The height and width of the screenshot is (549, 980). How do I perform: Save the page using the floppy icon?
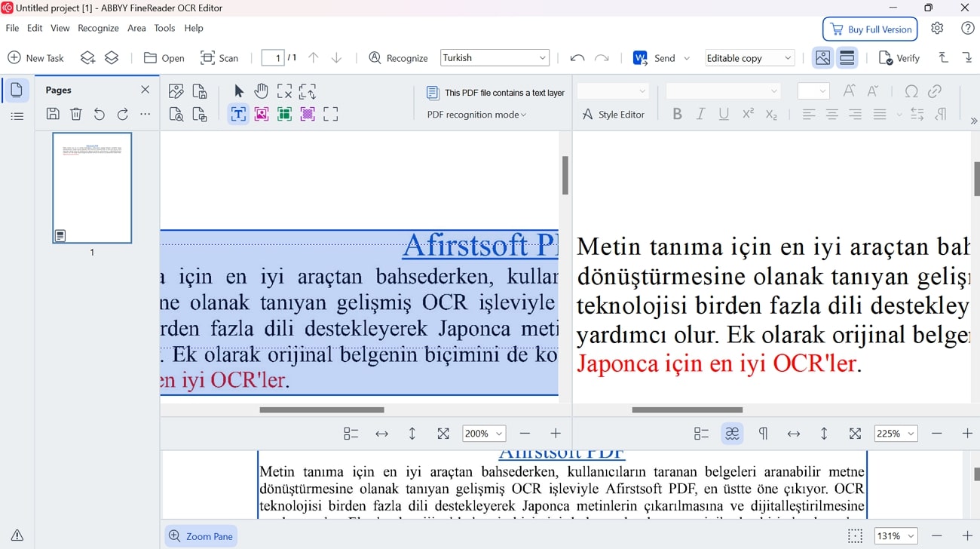click(x=53, y=114)
